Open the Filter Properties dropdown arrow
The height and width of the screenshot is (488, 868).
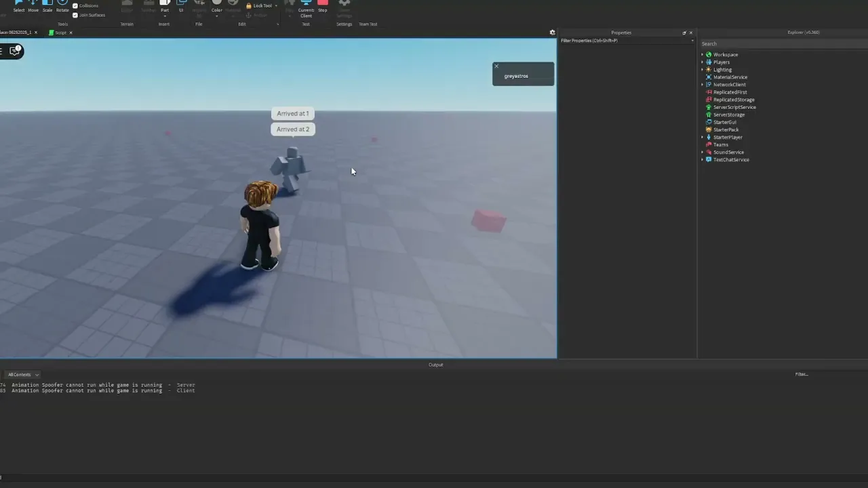[692, 41]
